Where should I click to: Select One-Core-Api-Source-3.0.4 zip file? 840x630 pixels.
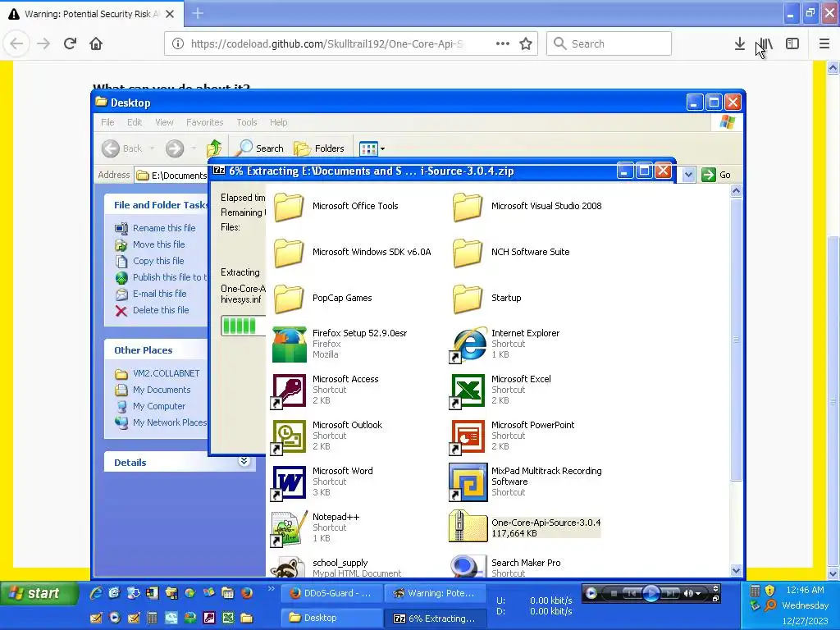[468, 527]
